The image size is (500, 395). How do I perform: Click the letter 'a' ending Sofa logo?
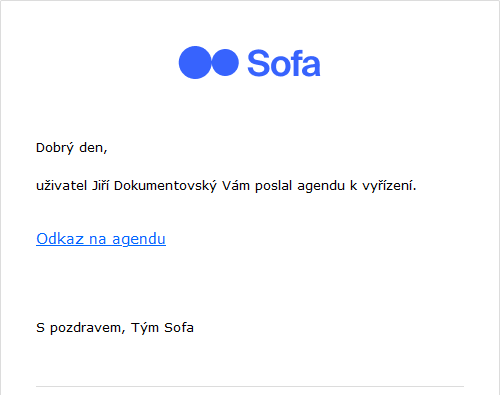tap(312, 66)
